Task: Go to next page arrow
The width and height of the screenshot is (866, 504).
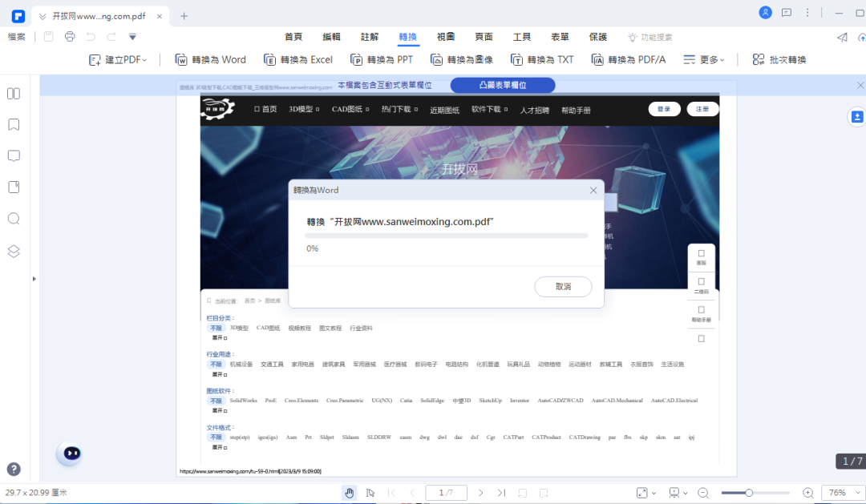Action: pos(480,493)
